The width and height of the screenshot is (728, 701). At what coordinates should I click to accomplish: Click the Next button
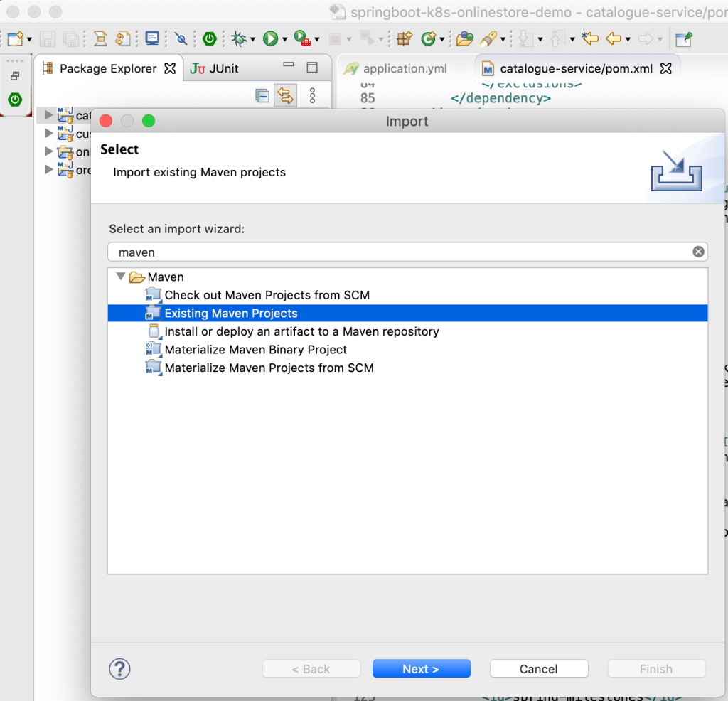click(421, 669)
